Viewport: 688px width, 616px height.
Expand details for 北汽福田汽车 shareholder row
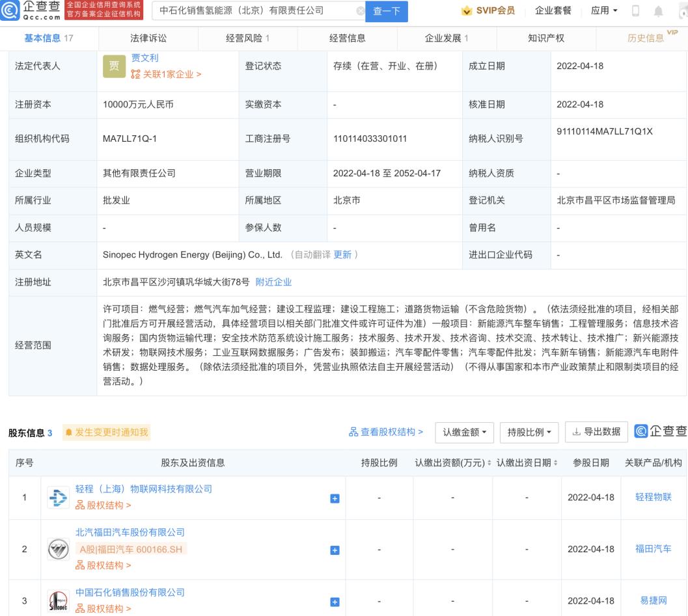(x=335, y=550)
